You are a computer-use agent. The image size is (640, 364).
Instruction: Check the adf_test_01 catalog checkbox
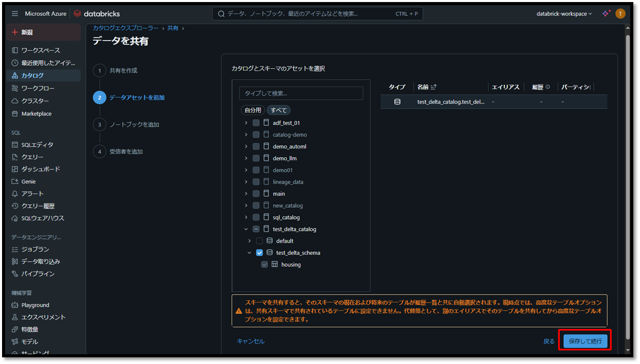click(256, 123)
